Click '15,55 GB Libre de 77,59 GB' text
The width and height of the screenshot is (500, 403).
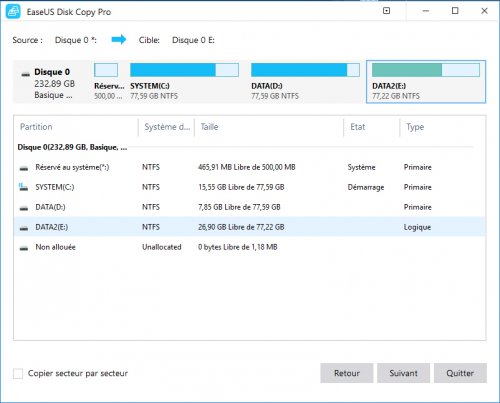[241, 187]
